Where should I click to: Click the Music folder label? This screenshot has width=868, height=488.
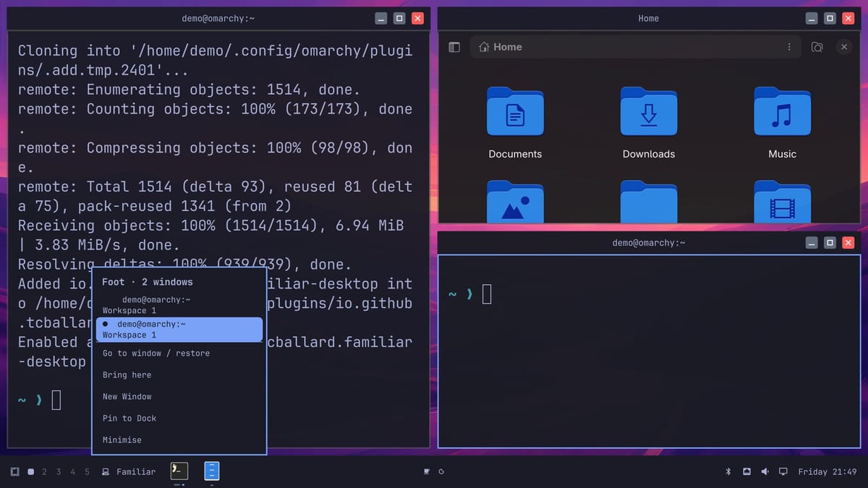pos(782,154)
